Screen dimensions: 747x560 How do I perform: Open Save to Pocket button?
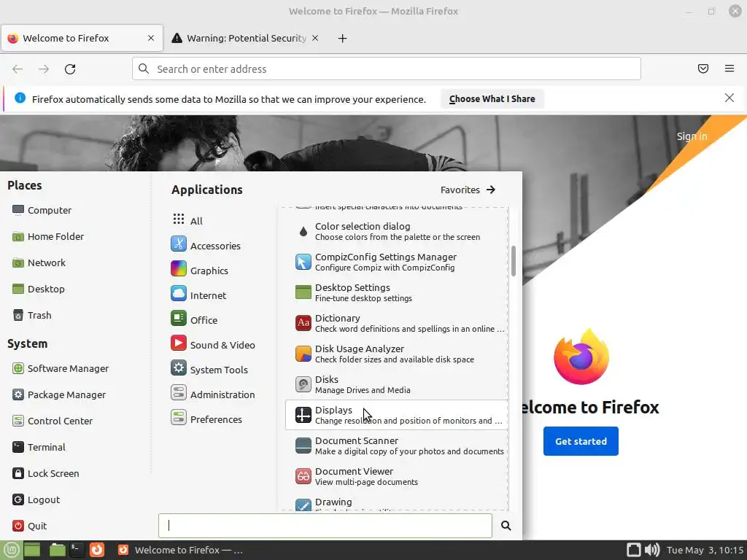[x=703, y=69]
